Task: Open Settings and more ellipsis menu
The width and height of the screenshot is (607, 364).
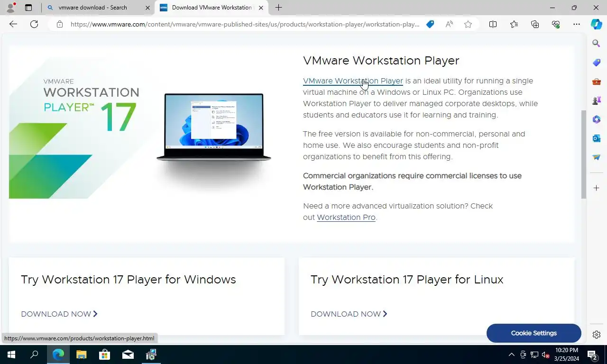Action: 577,24
